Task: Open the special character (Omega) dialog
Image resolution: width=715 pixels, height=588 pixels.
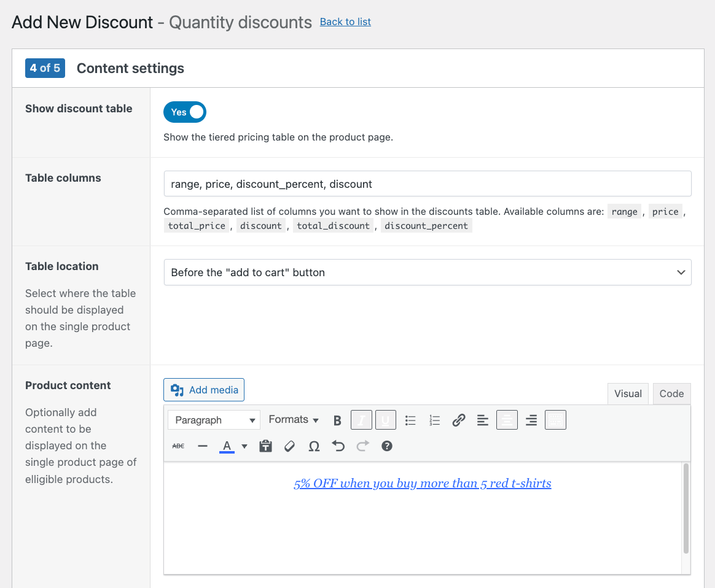Action: click(314, 446)
